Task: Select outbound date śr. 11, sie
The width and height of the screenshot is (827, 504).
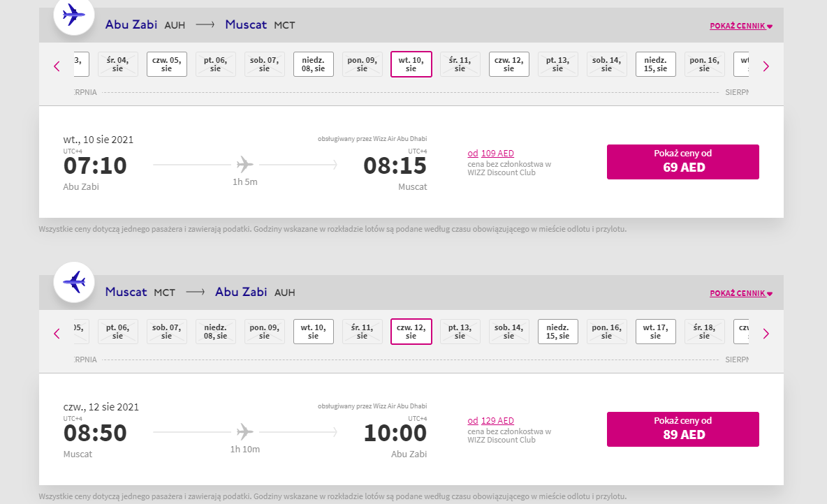Action: click(x=460, y=64)
